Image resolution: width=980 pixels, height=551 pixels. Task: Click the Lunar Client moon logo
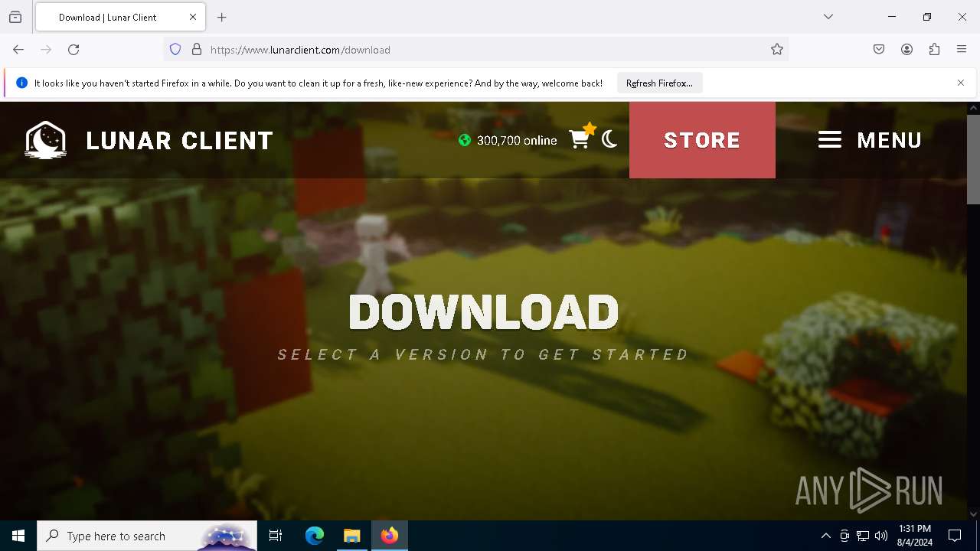(x=46, y=140)
